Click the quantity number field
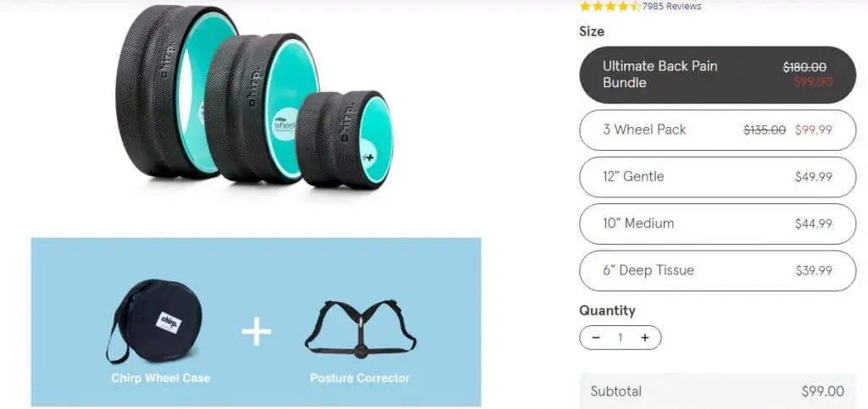 (620, 338)
